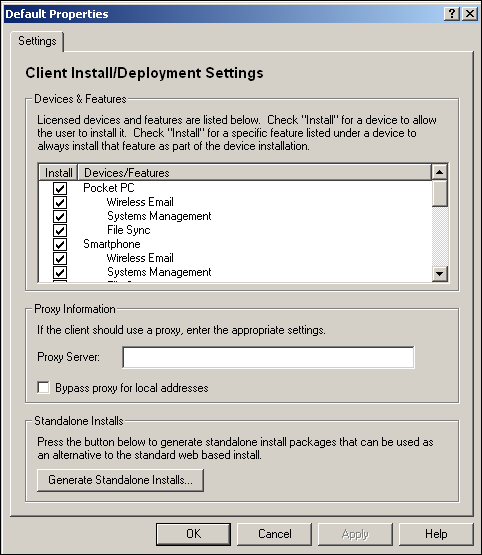Click the Apply button
Viewport: 482px width, 555px height.
pyautogui.click(x=355, y=534)
